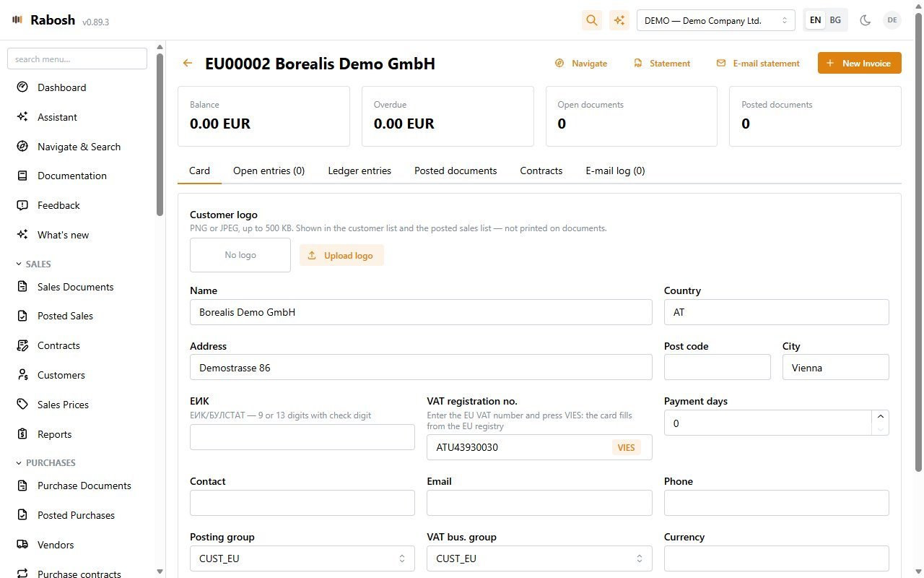
Task: Click the Documentation book icon
Action: click(22, 176)
